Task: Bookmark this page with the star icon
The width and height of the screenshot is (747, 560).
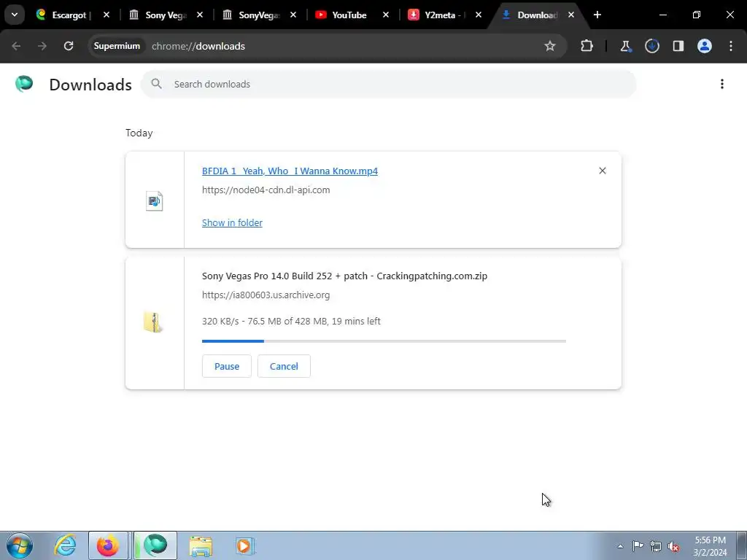Action: pos(550,46)
